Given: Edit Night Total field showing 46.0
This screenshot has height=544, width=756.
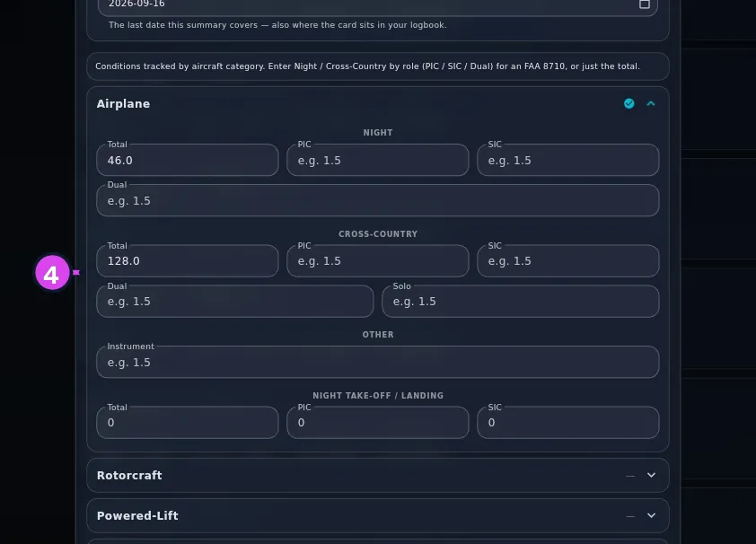Looking at the screenshot, I should pyautogui.click(x=188, y=160).
